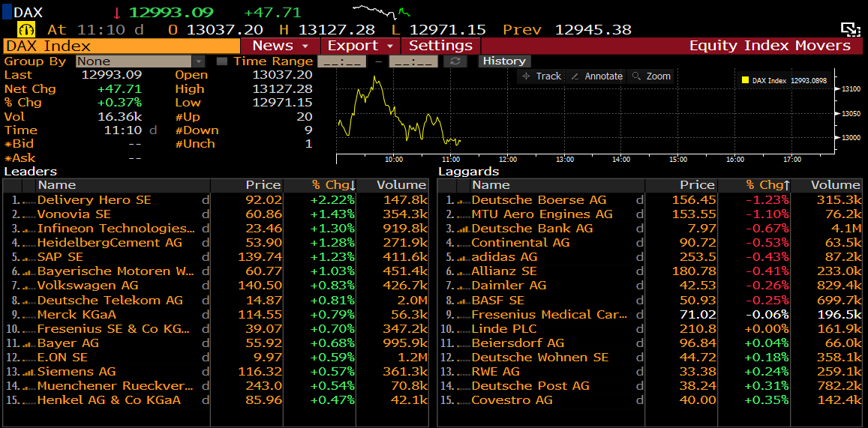Click the volume bars icon beside BASF SE
The image size is (868, 428).
pyautogui.click(x=464, y=301)
